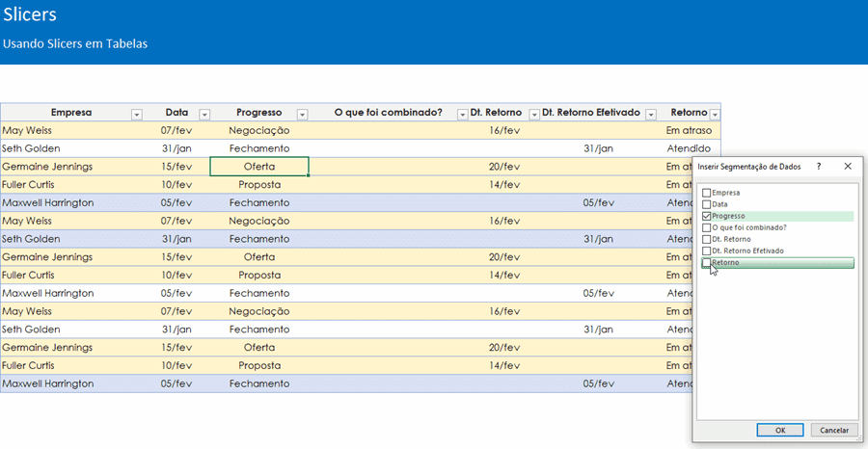Expand the Dt. Retorno filter arrow
The image size is (868, 449).
(x=529, y=114)
